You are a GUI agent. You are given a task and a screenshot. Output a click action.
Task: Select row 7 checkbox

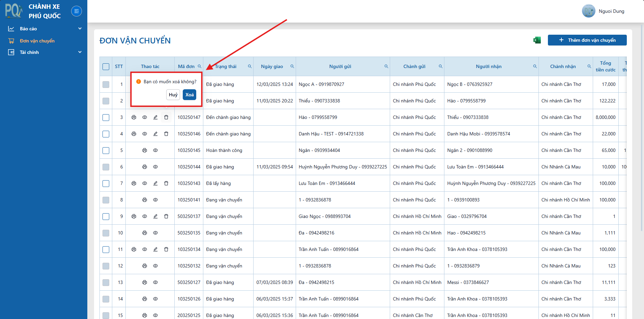(x=106, y=184)
